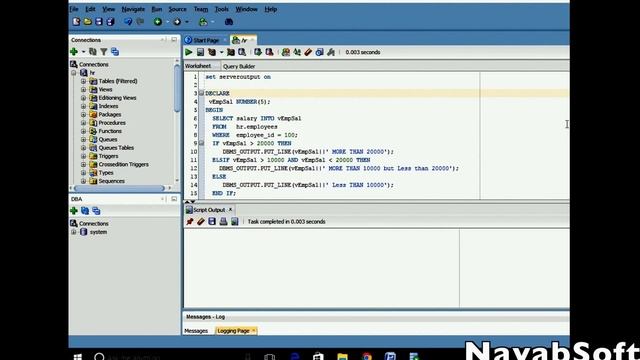Select the Functions tree item
The image size is (640, 360).
(x=110, y=131)
